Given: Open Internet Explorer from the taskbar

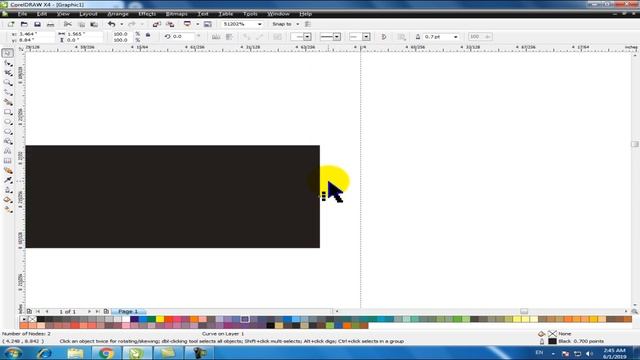Looking at the screenshot, I should [x=44, y=353].
